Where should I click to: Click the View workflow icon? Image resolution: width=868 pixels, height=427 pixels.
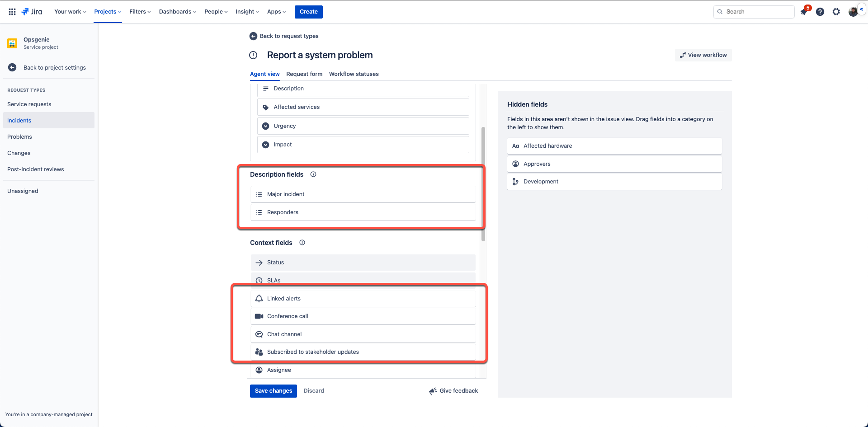click(x=683, y=55)
